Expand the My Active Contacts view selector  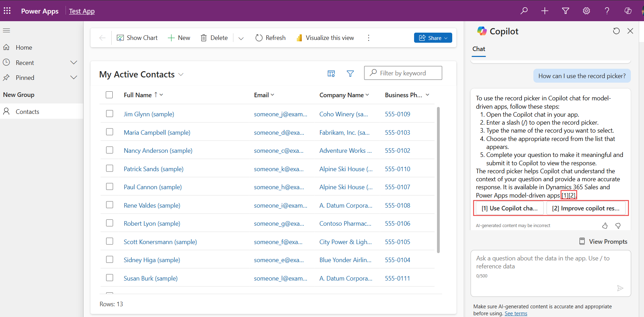181,75
